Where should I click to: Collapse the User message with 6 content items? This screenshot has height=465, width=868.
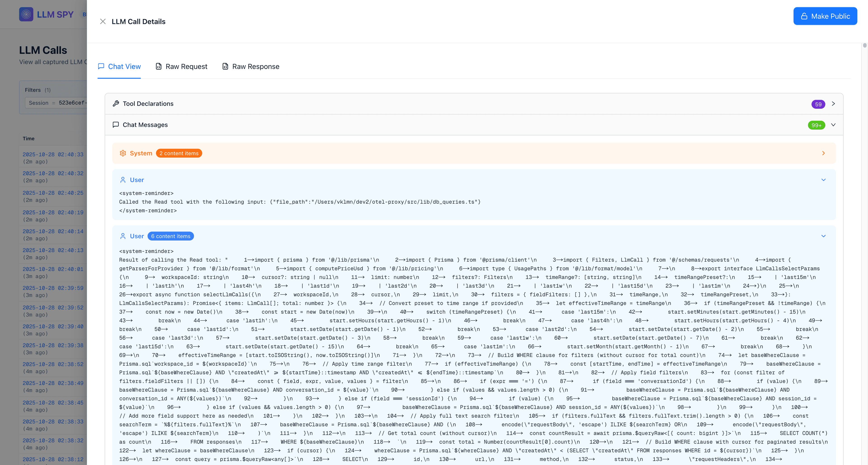[823, 236]
